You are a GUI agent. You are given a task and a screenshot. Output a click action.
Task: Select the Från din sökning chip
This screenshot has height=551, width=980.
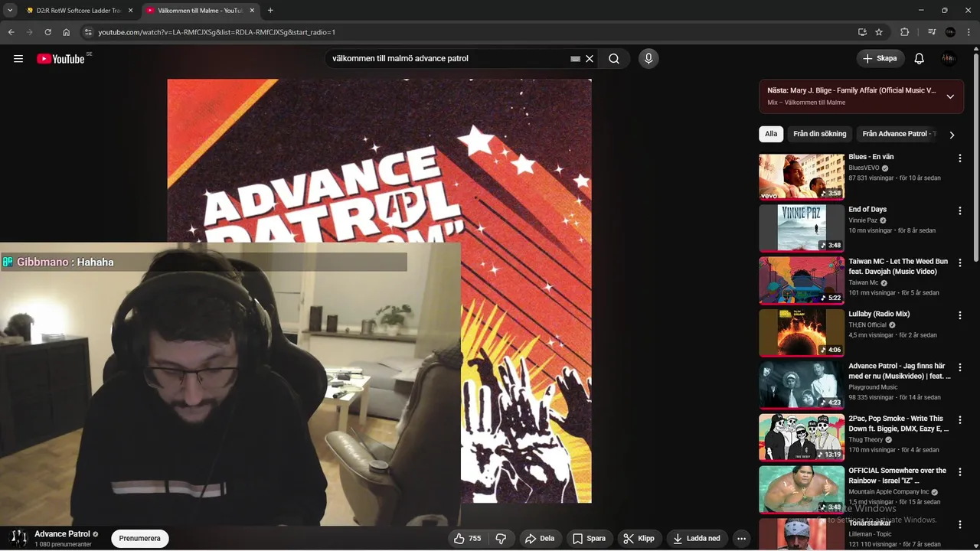[820, 134]
